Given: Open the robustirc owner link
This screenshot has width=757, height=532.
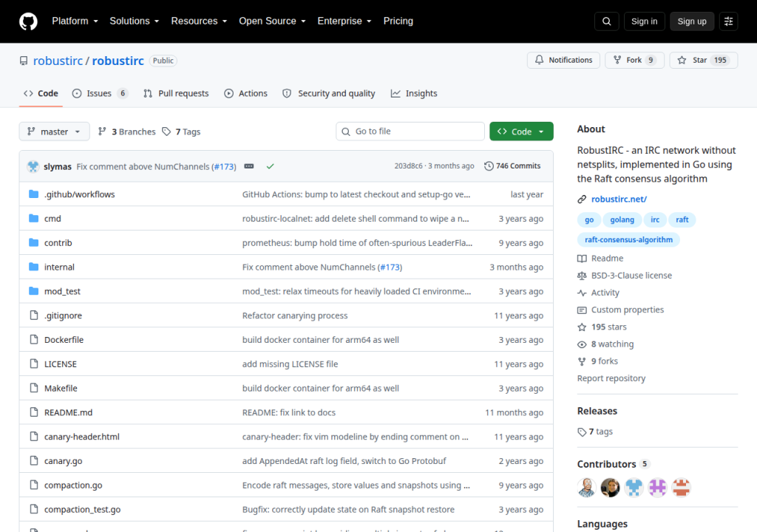Looking at the screenshot, I should tap(58, 61).
